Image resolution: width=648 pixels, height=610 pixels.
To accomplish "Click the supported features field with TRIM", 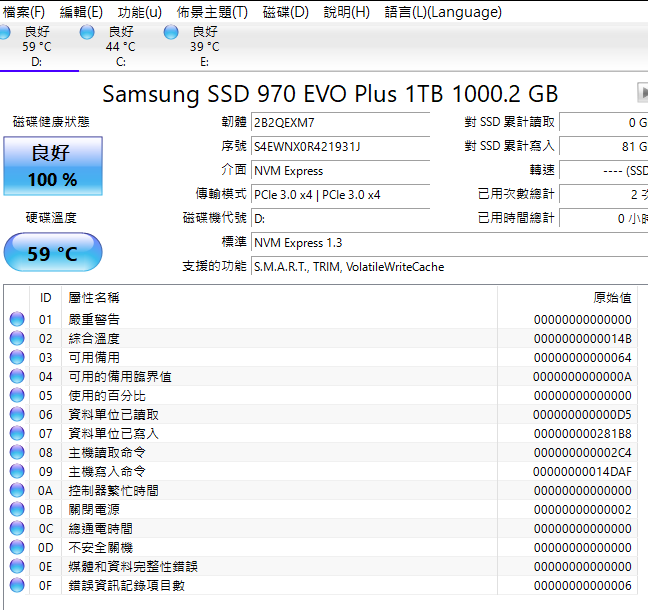I will (450, 267).
